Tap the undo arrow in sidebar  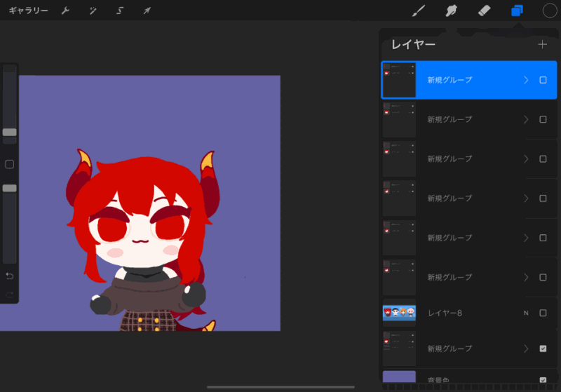click(10, 276)
